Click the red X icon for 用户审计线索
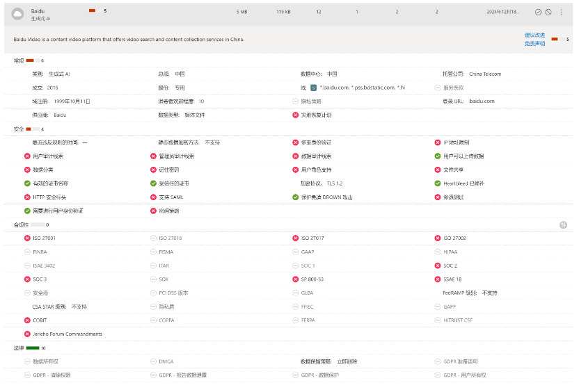 pyautogui.click(x=27, y=156)
